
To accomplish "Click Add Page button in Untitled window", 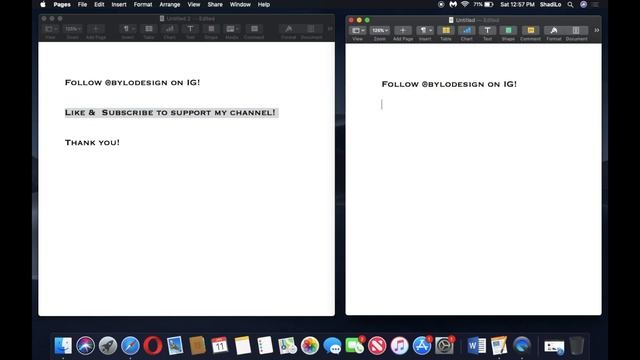I will [402, 31].
